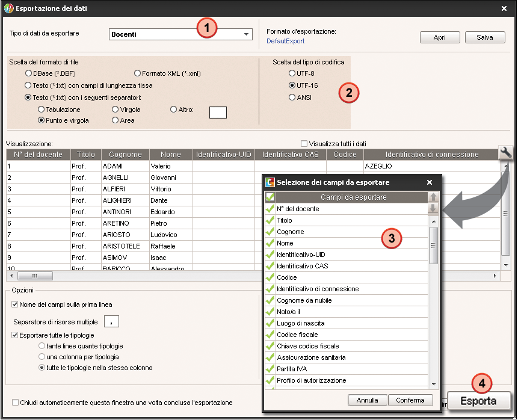521x420 pixels.
Task: Click the Salva button
Action: point(485,37)
